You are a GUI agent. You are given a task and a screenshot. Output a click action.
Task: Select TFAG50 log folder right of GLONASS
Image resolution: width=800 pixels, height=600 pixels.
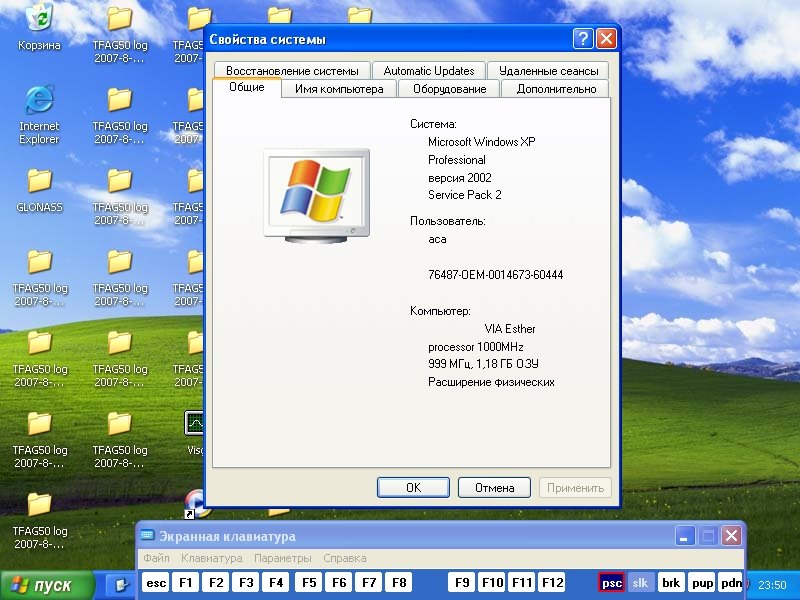coord(120,197)
